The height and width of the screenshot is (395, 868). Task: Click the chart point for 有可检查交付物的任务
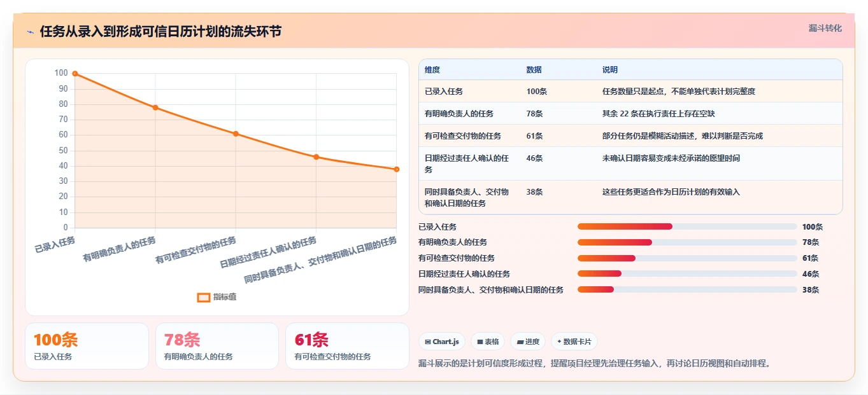(236, 134)
